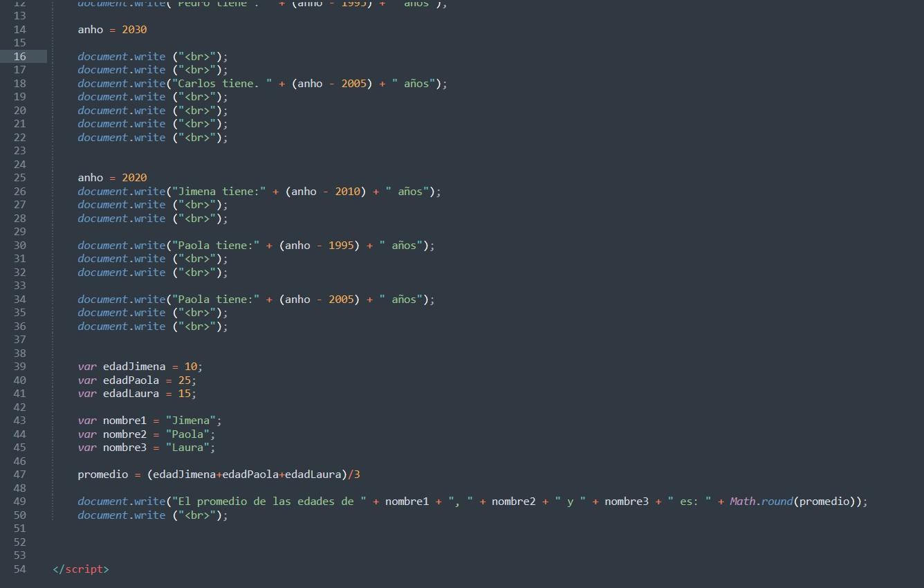This screenshot has width=924, height=588.
Task: Click the edadLaura variable declaration name
Action: click(x=131, y=394)
